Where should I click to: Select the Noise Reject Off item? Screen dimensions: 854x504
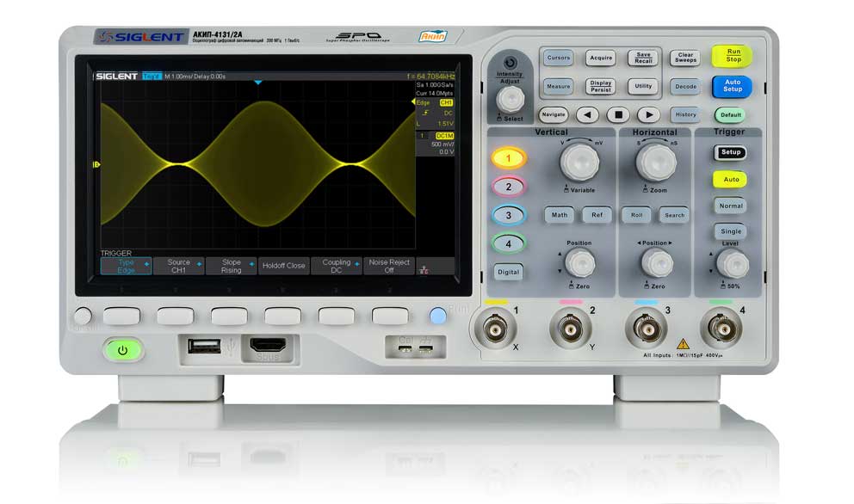click(x=389, y=266)
